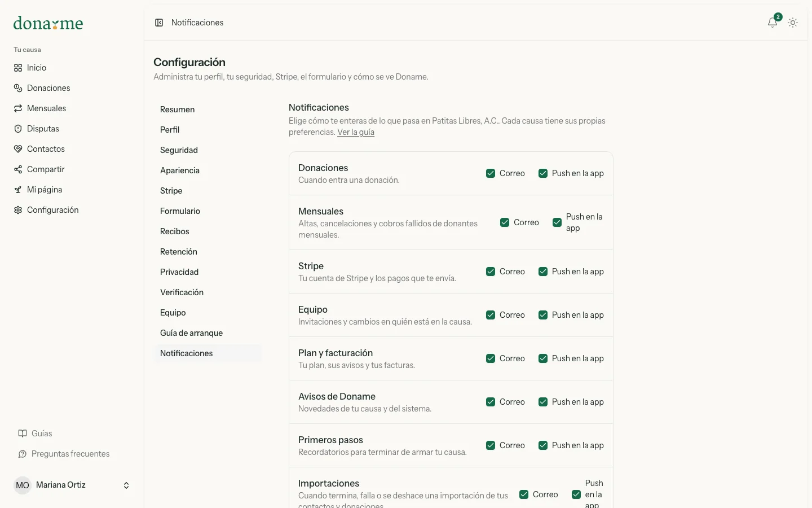Open Contactos from the sidebar

(x=72, y=149)
